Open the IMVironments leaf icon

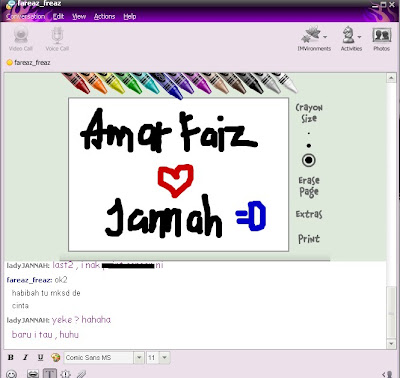(311, 35)
